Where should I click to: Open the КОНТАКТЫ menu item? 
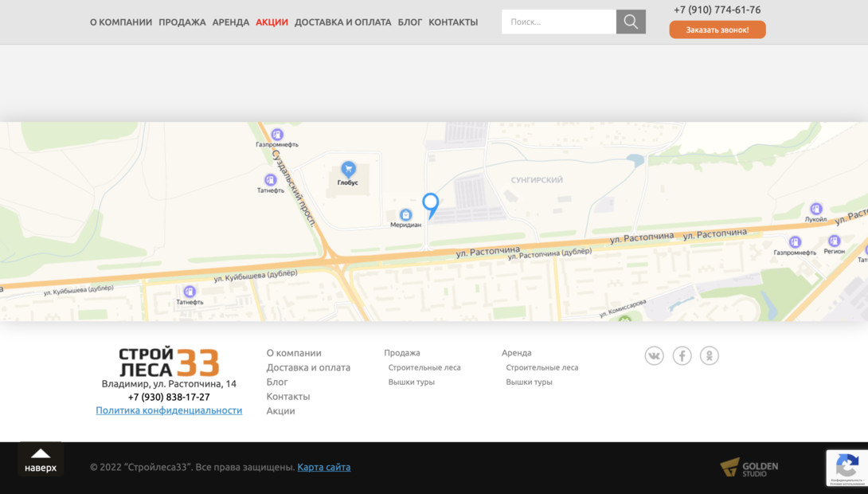tap(453, 22)
